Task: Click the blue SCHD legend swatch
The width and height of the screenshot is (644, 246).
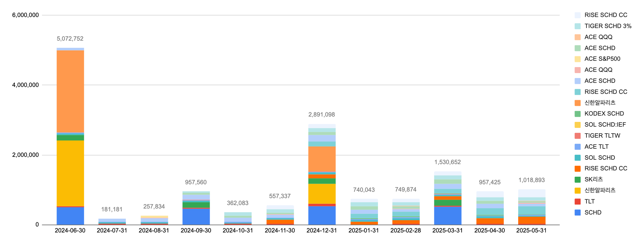Action: point(577,213)
